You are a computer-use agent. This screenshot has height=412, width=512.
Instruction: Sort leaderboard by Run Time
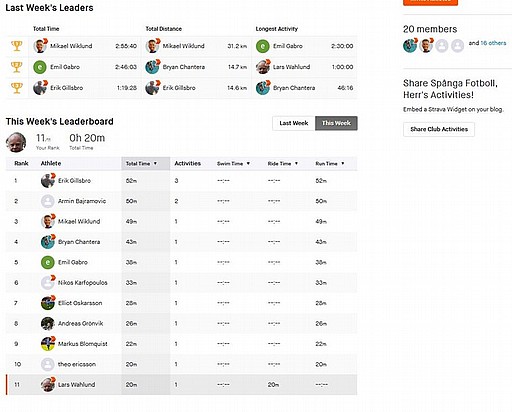tap(330, 163)
